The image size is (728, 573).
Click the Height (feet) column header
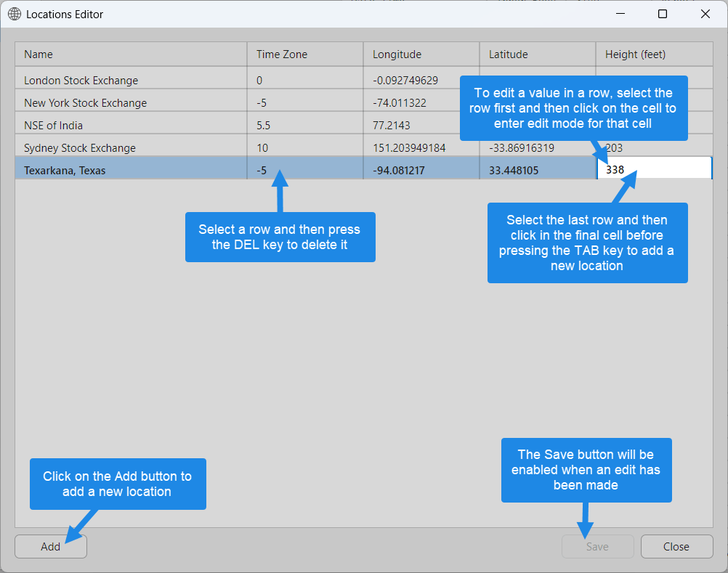654,54
